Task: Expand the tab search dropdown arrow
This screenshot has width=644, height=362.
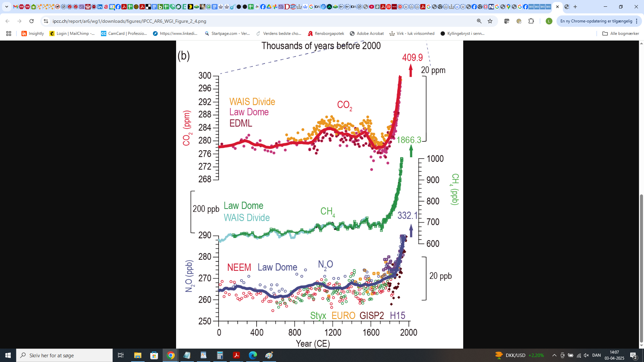Action: [6, 7]
